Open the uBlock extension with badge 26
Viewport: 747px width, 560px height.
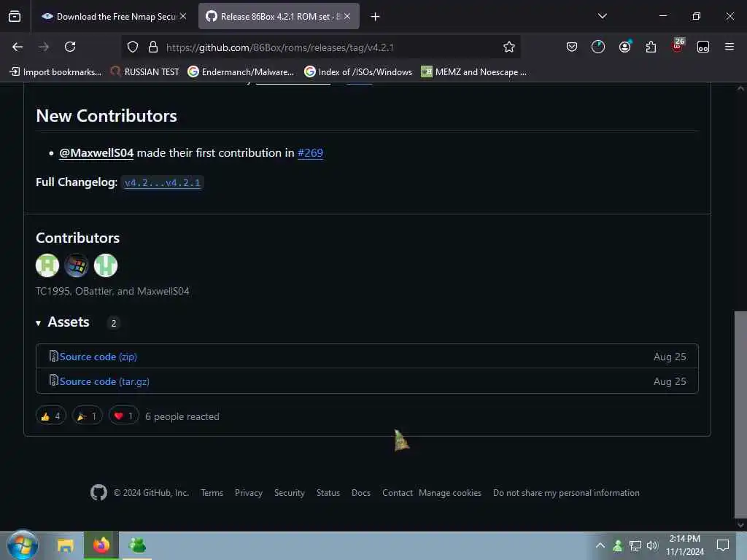(x=677, y=46)
